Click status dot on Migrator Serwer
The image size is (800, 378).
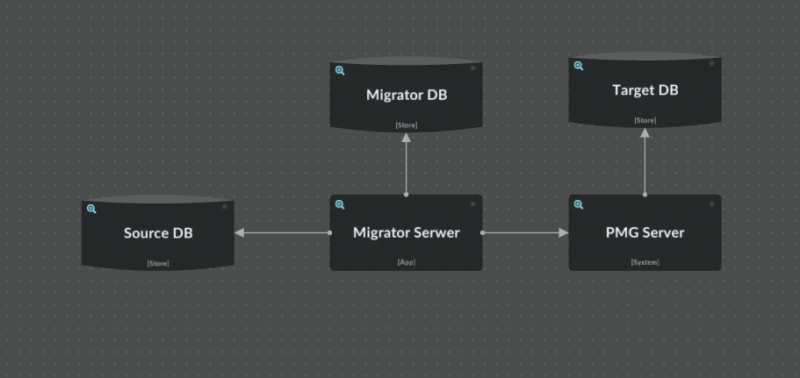pos(473,204)
